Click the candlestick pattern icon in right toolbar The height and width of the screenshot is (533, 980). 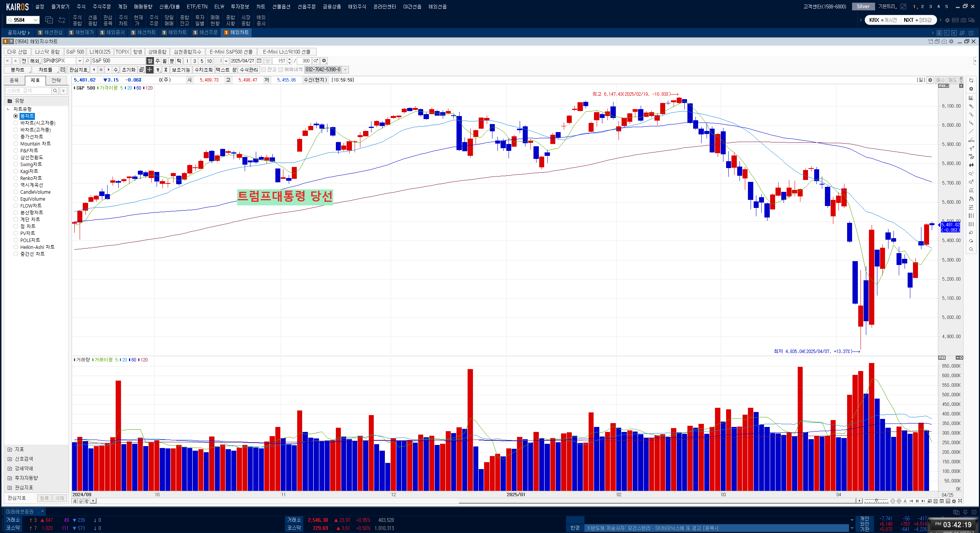pos(971,165)
